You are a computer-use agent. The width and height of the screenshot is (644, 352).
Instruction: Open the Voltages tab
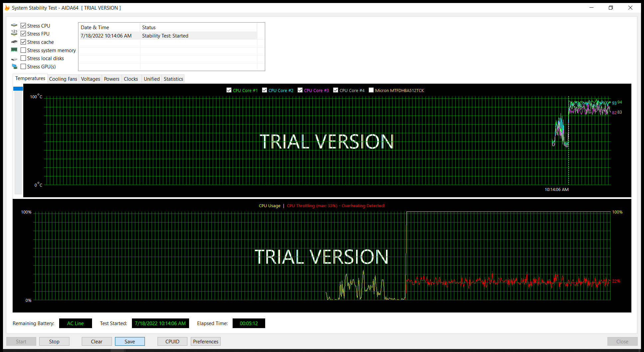[x=90, y=79]
